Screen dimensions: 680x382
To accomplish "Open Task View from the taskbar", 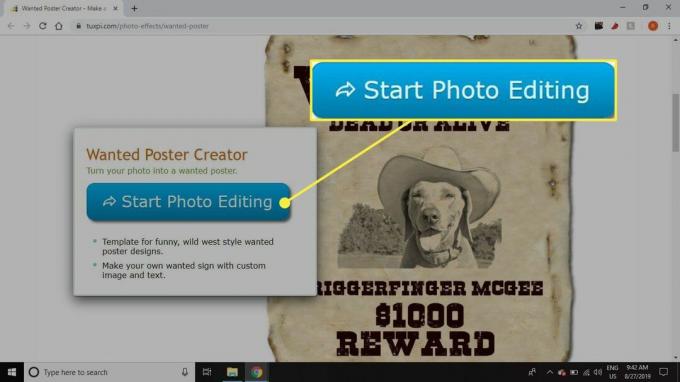I will (x=207, y=372).
